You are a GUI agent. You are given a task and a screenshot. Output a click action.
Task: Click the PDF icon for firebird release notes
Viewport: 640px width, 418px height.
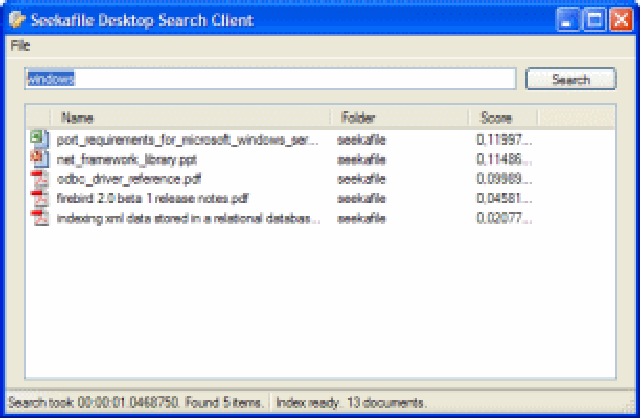[40, 198]
